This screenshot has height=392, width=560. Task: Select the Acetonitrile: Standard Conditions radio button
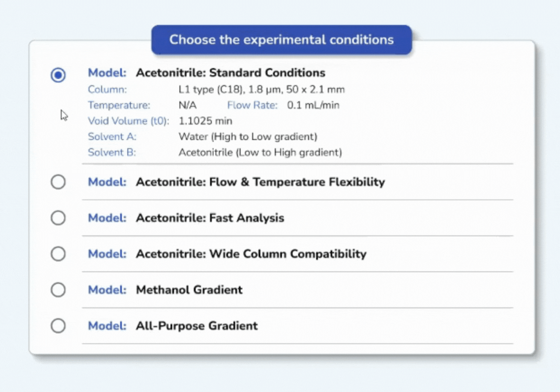click(x=58, y=75)
